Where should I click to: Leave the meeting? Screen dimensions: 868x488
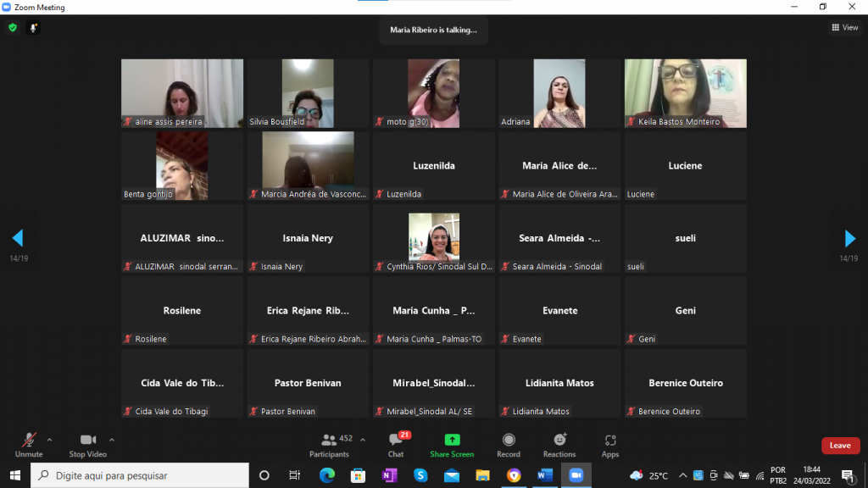840,446
